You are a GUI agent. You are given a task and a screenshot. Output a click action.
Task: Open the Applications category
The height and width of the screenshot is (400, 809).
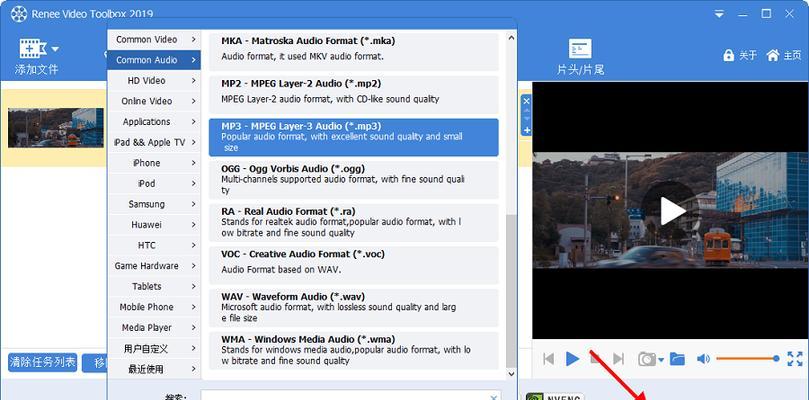154,122
